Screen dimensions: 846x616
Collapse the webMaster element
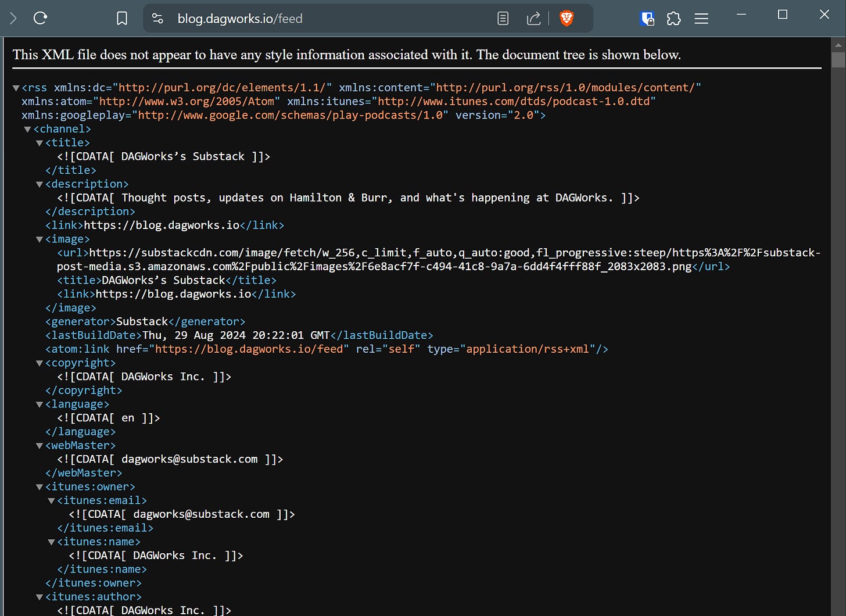(40, 446)
